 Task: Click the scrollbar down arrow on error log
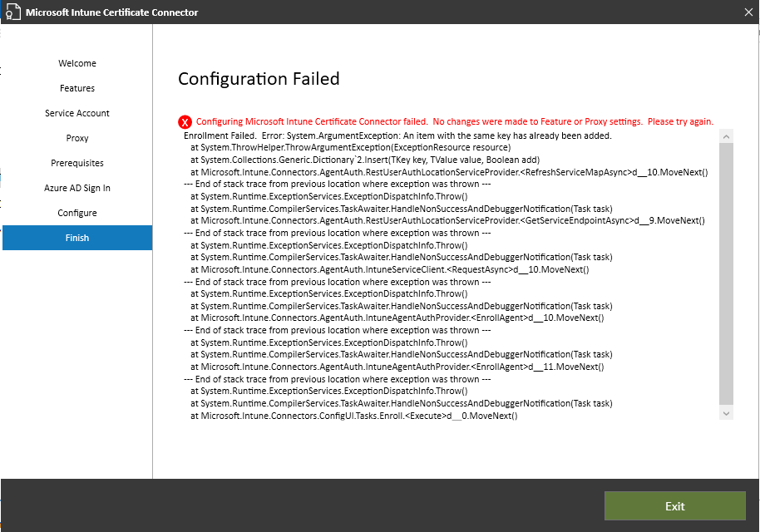pyautogui.click(x=726, y=412)
